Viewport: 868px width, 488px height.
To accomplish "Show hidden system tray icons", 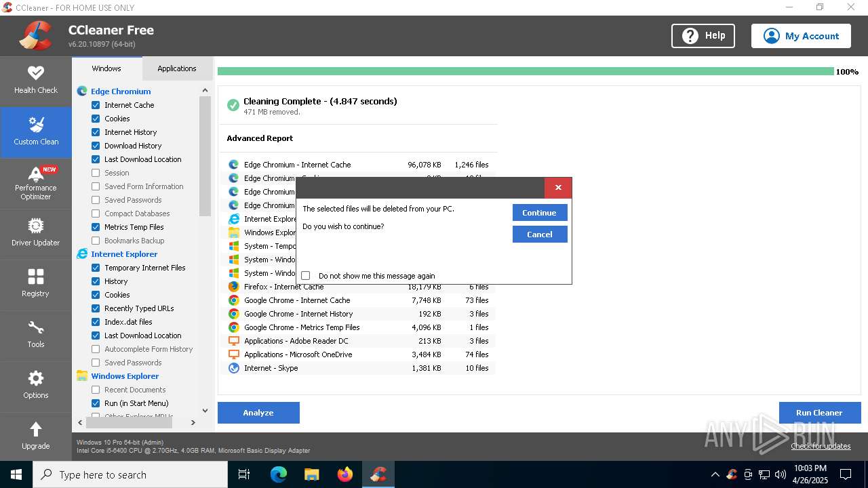I will pyautogui.click(x=715, y=474).
